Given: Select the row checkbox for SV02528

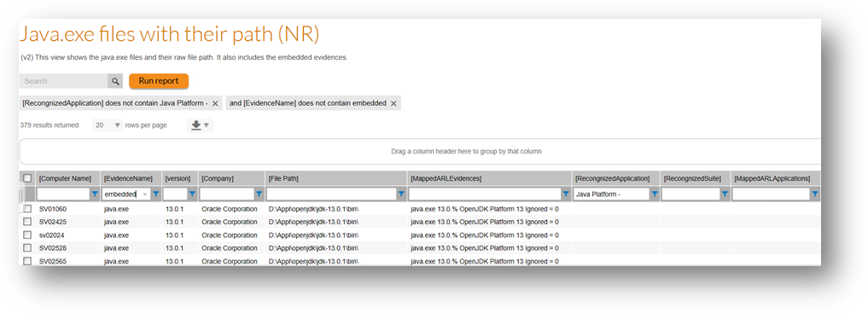Looking at the screenshot, I should pyautogui.click(x=27, y=247).
